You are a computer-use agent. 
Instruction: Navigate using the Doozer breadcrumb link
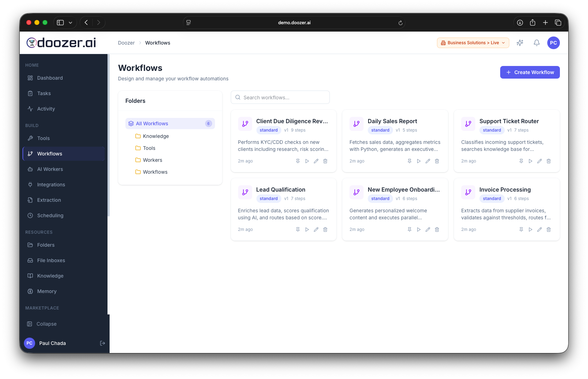coord(126,42)
